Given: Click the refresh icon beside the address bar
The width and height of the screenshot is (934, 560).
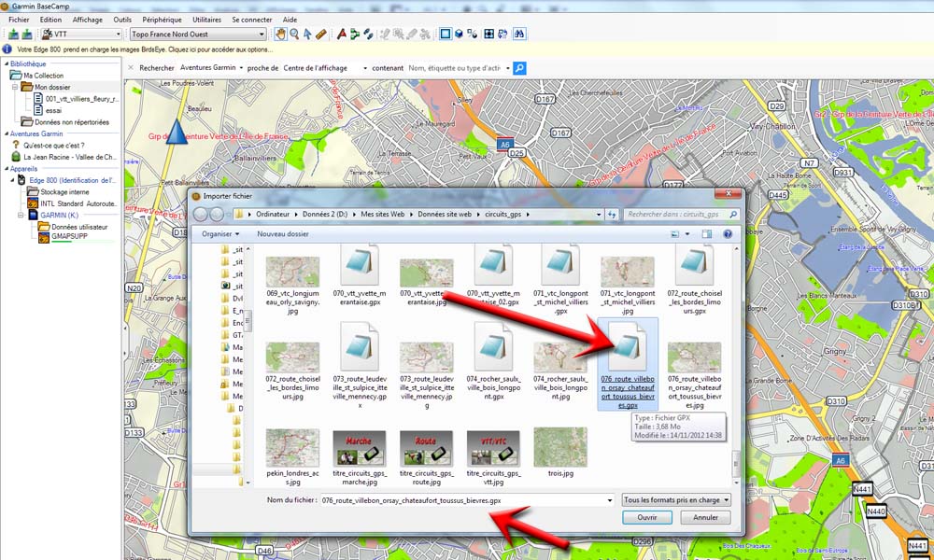Looking at the screenshot, I should pos(612,215).
